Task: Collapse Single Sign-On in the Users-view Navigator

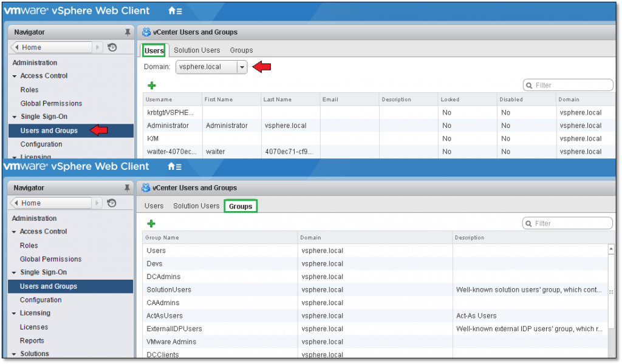Action: pos(15,117)
